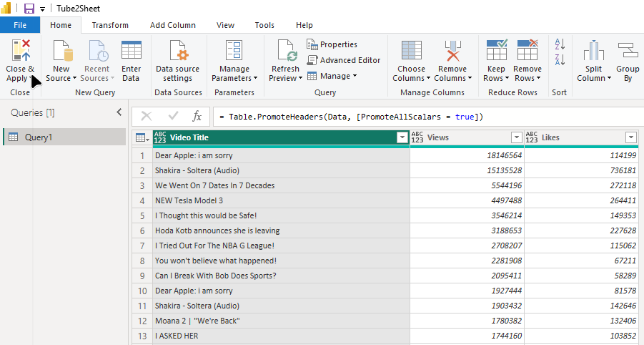Open the Advanced Editor

pos(344,60)
